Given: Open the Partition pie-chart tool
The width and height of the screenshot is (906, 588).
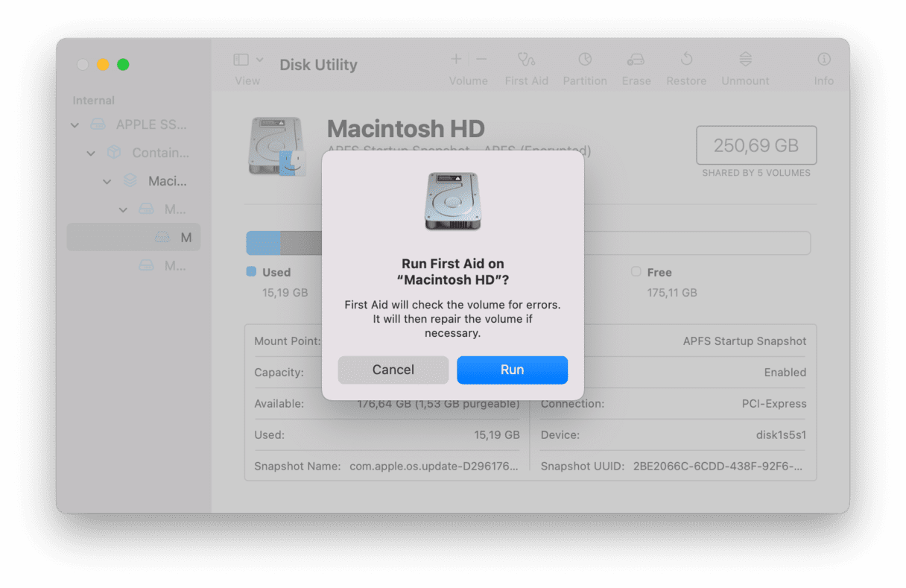Looking at the screenshot, I should [585, 59].
